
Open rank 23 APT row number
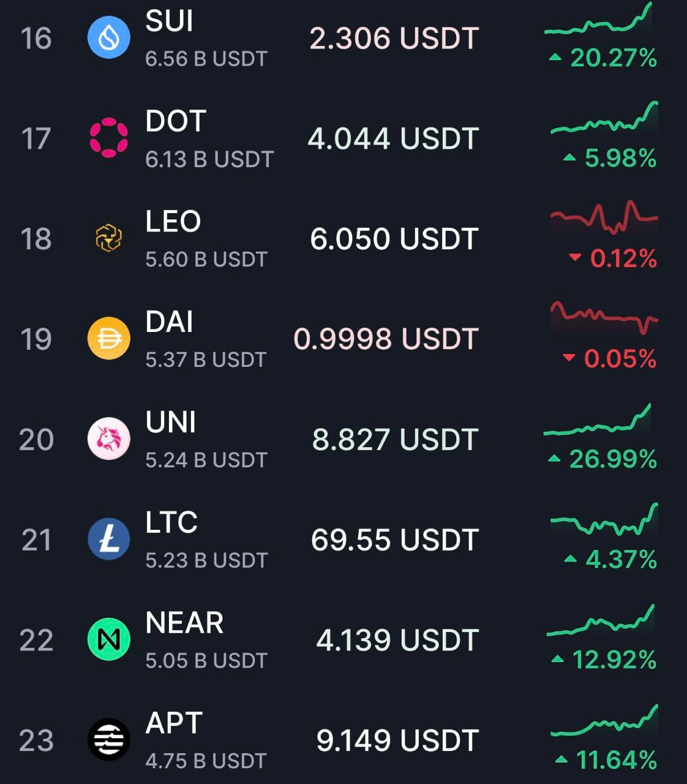(36, 741)
